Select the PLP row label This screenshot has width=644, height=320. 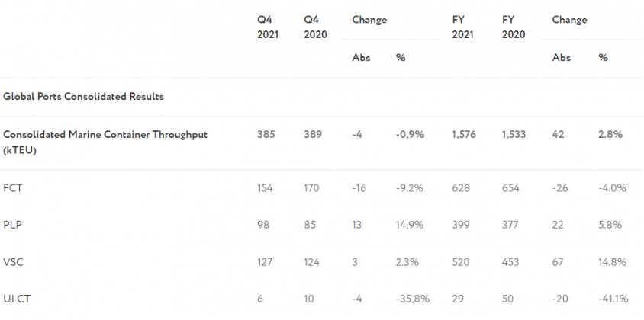pyautogui.click(x=13, y=226)
